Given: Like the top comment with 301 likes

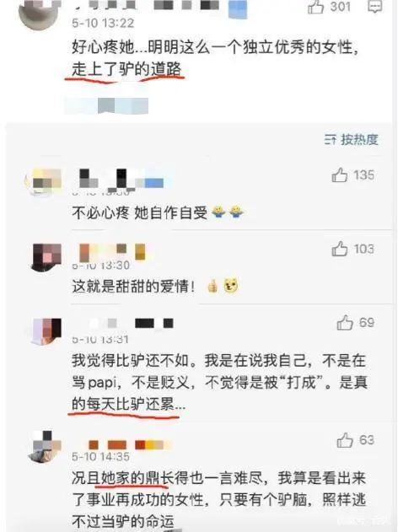Looking at the screenshot, I should tap(315, 7).
